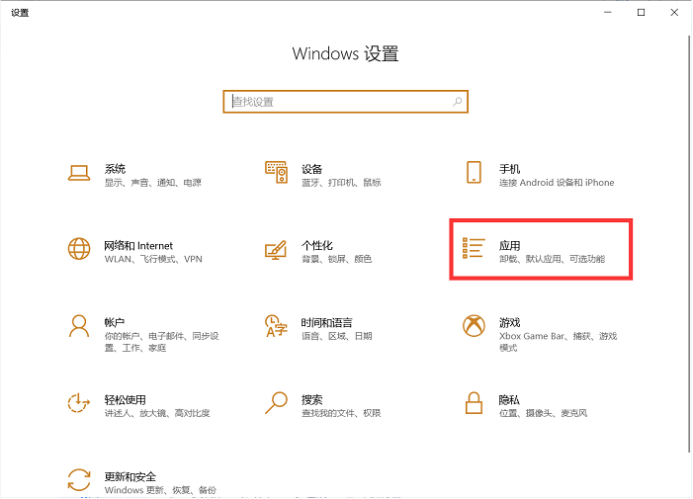Open the 隐私 settings category
The height and width of the screenshot is (499, 693).
click(x=525, y=406)
